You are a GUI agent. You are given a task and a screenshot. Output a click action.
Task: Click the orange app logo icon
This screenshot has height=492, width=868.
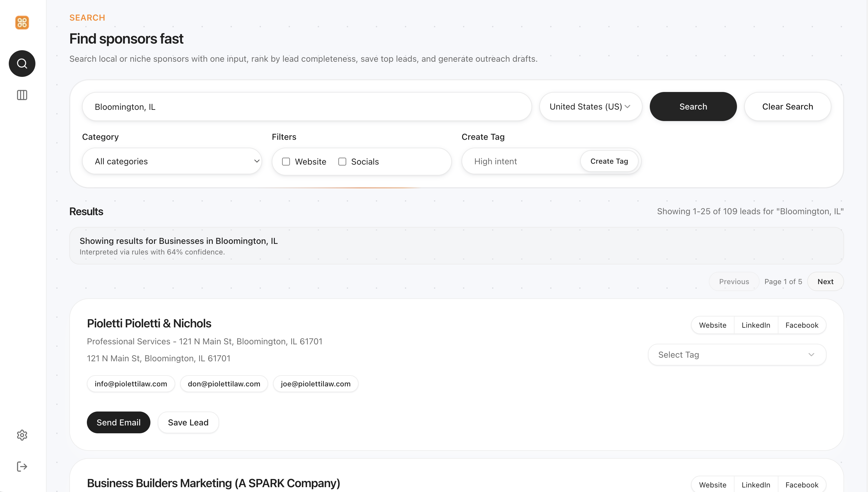click(22, 23)
